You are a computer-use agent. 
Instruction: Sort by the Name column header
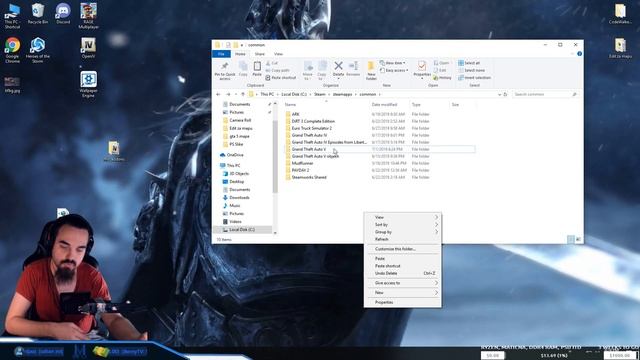290,105
